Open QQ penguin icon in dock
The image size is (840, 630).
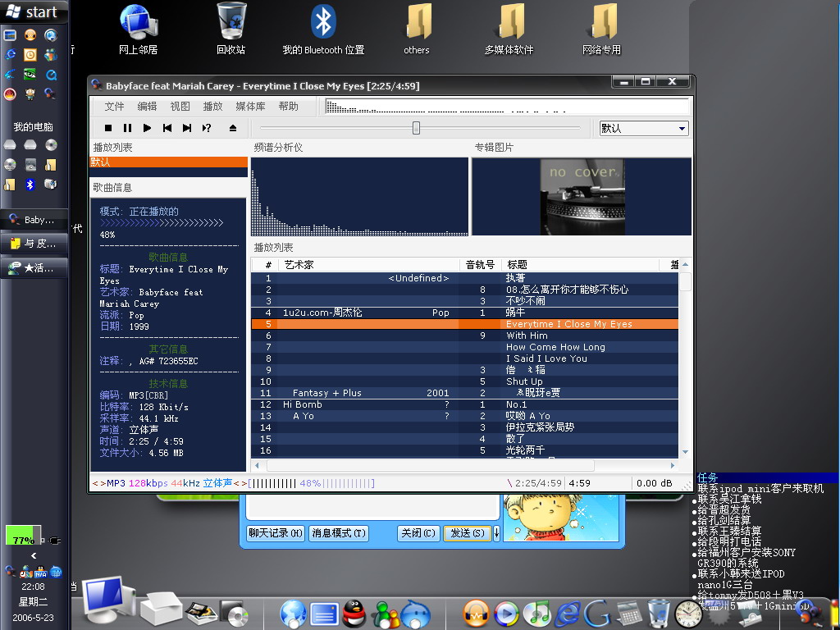(x=354, y=614)
